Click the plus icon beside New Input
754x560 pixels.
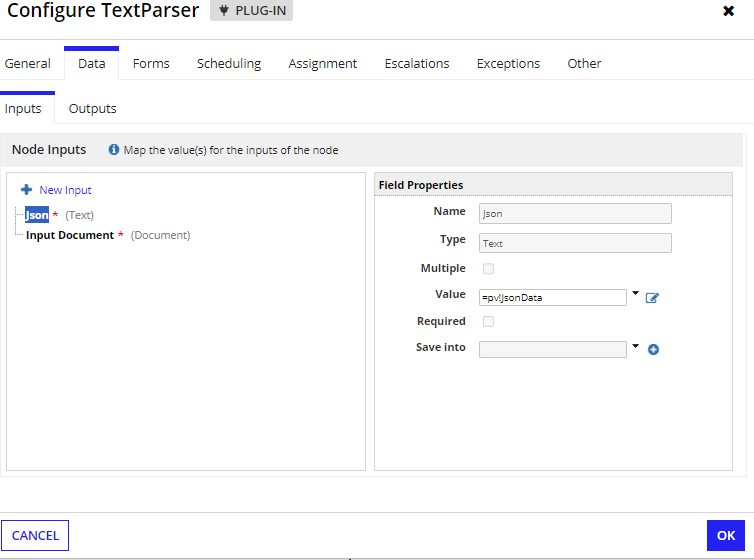26,190
